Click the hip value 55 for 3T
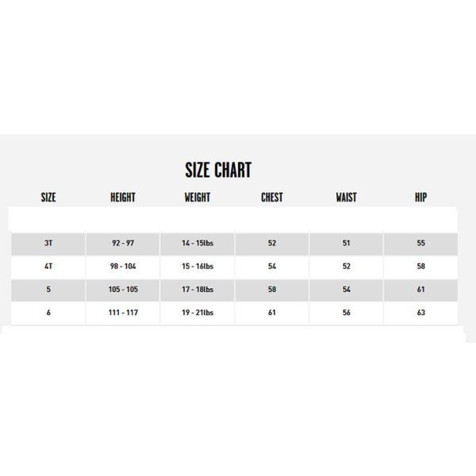 point(421,244)
